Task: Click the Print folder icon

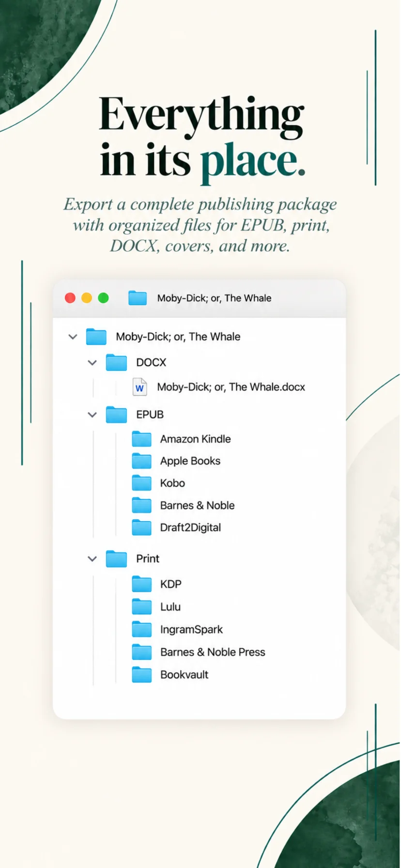Action: pos(116,558)
